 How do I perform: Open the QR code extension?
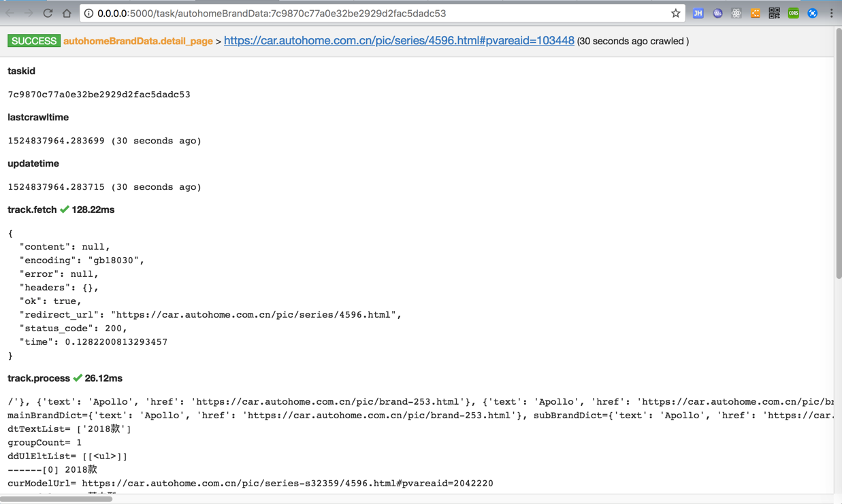[774, 13]
